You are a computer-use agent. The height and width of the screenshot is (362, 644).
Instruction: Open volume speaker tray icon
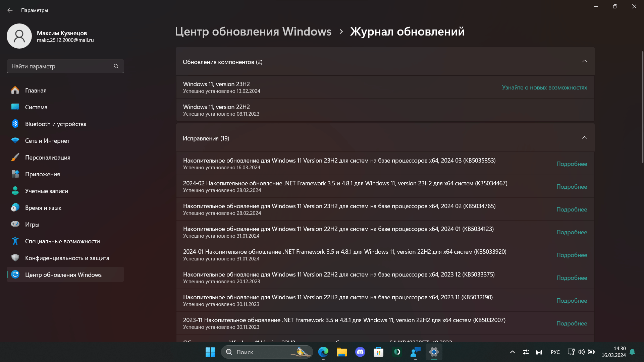[581, 352]
